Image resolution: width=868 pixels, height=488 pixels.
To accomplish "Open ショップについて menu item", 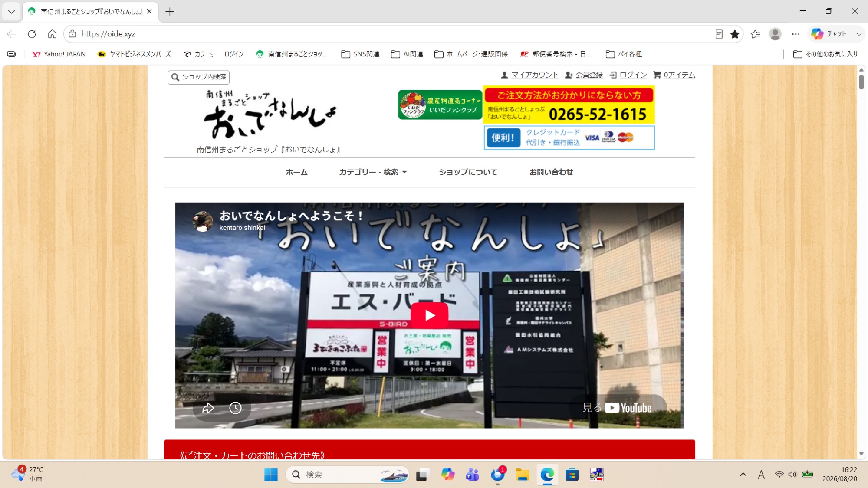I will [468, 172].
